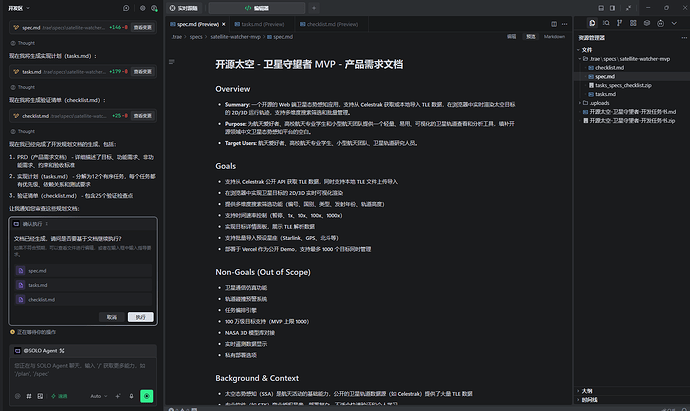Collapse the Files section in Explorer
This screenshot has width=690, height=411.
(586, 50)
